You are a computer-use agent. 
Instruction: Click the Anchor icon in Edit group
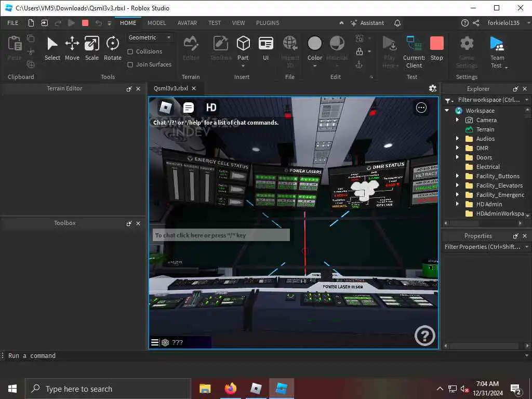click(360, 64)
